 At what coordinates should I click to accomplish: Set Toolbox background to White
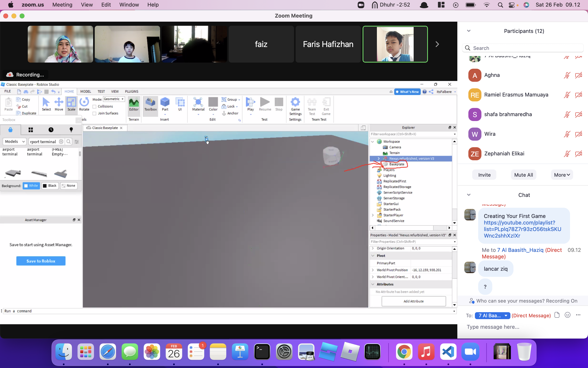(31, 186)
